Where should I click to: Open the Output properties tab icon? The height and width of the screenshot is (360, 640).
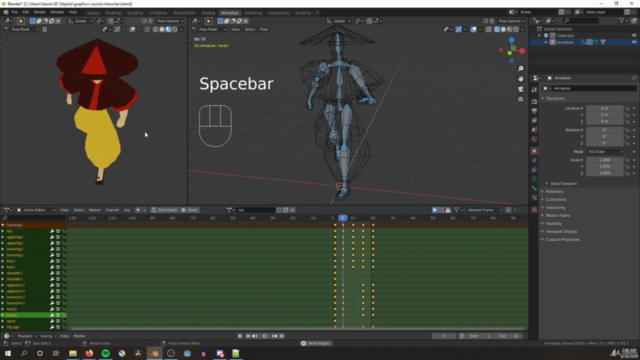[534, 111]
